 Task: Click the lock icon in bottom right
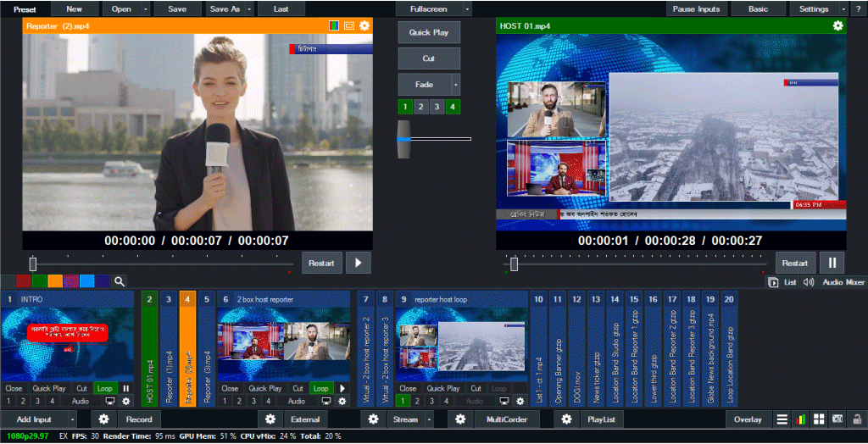(x=855, y=419)
